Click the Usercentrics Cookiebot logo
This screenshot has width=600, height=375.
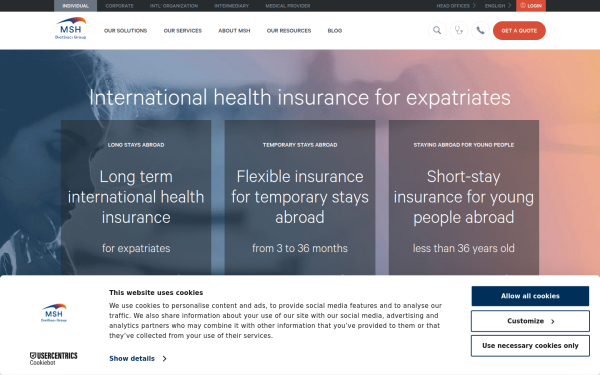point(54,359)
